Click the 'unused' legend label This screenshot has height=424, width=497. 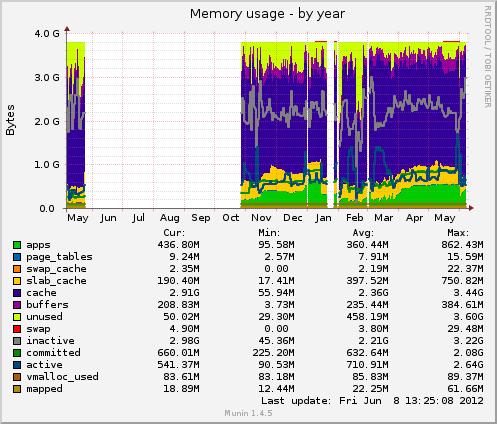pos(44,317)
